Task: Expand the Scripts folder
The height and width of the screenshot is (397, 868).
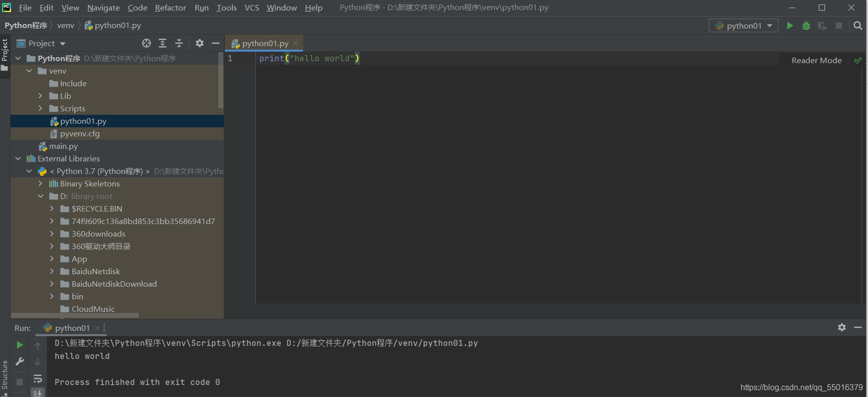Action: (x=41, y=108)
